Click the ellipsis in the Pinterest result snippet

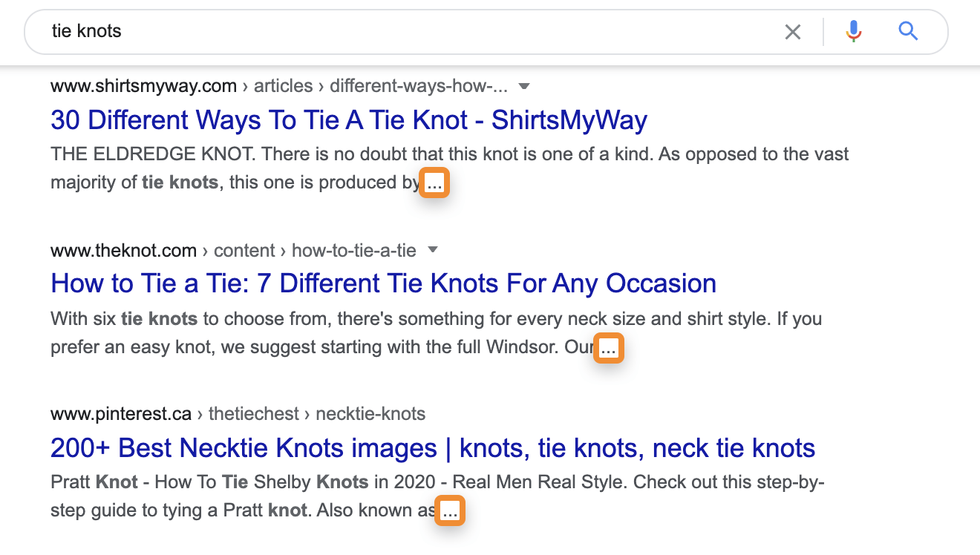click(449, 510)
